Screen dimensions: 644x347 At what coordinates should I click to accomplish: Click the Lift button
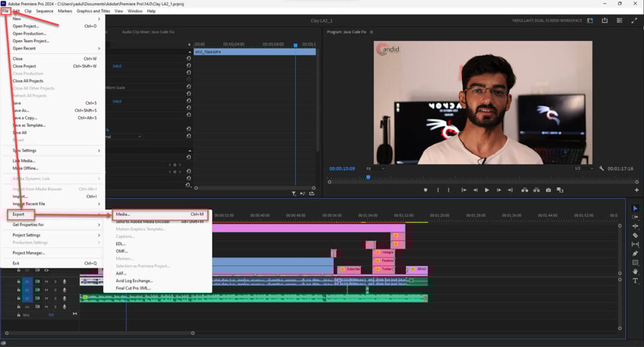(x=525, y=190)
